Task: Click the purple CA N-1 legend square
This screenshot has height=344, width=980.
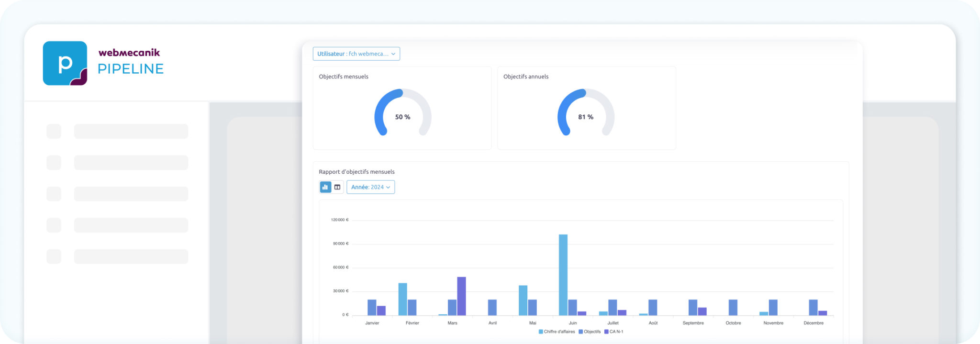Action: click(x=606, y=332)
